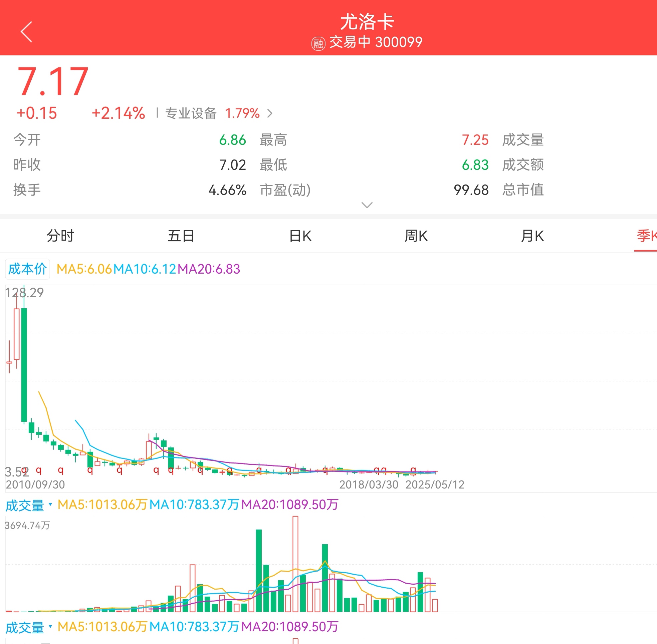Tap 最低 value 6.83
Screen dimensions: 657x644
(475, 165)
